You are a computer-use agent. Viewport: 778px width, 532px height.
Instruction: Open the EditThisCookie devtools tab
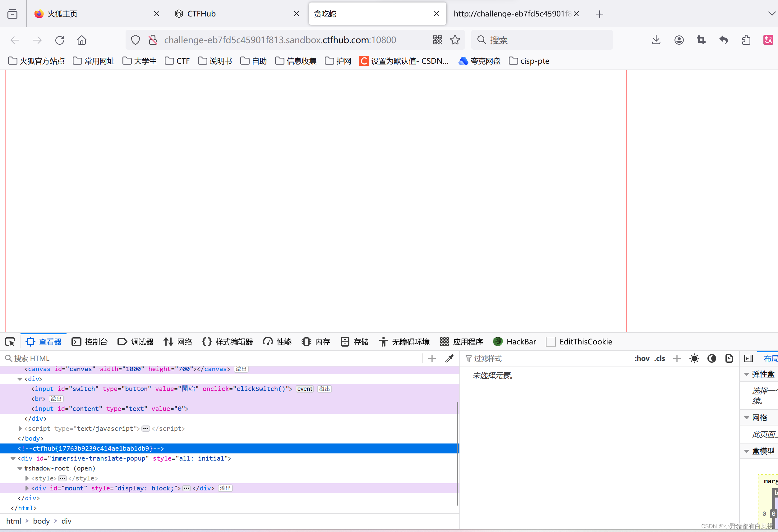(579, 342)
